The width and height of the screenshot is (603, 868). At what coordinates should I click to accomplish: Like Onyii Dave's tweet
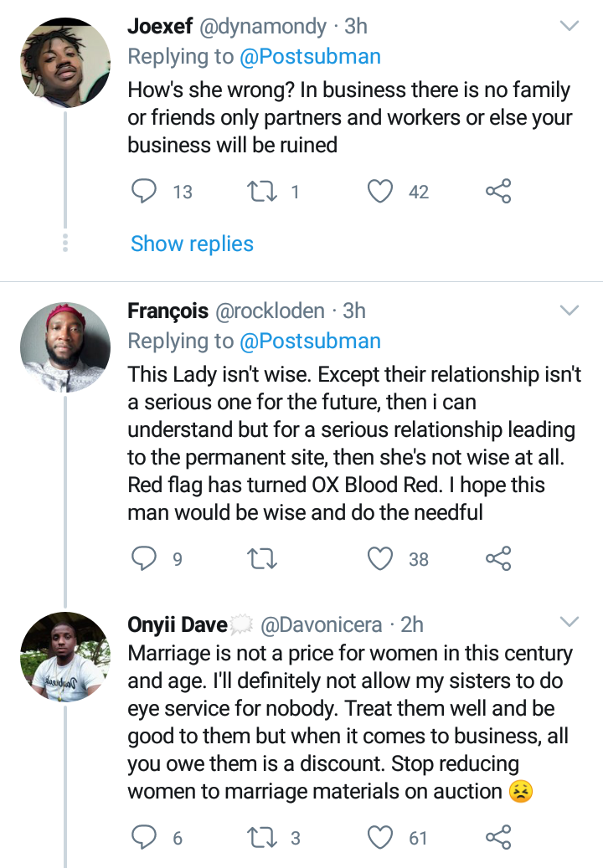pos(381,837)
